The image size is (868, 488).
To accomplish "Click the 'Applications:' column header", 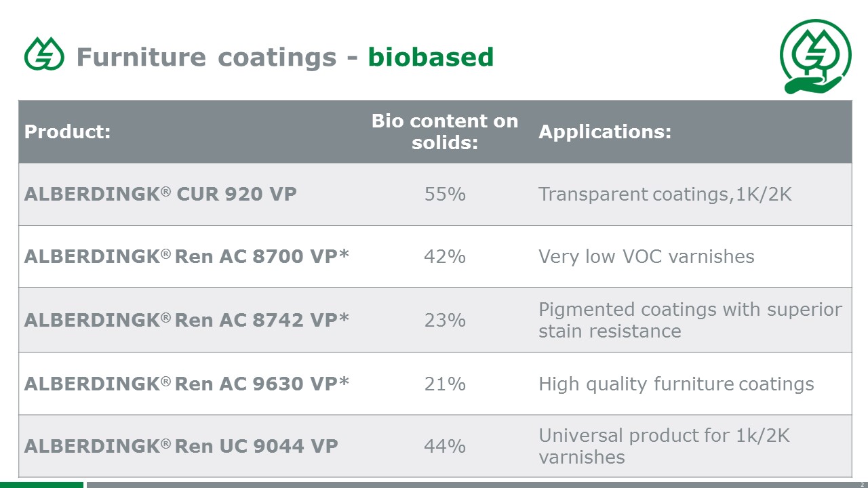I will click(x=605, y=131).
